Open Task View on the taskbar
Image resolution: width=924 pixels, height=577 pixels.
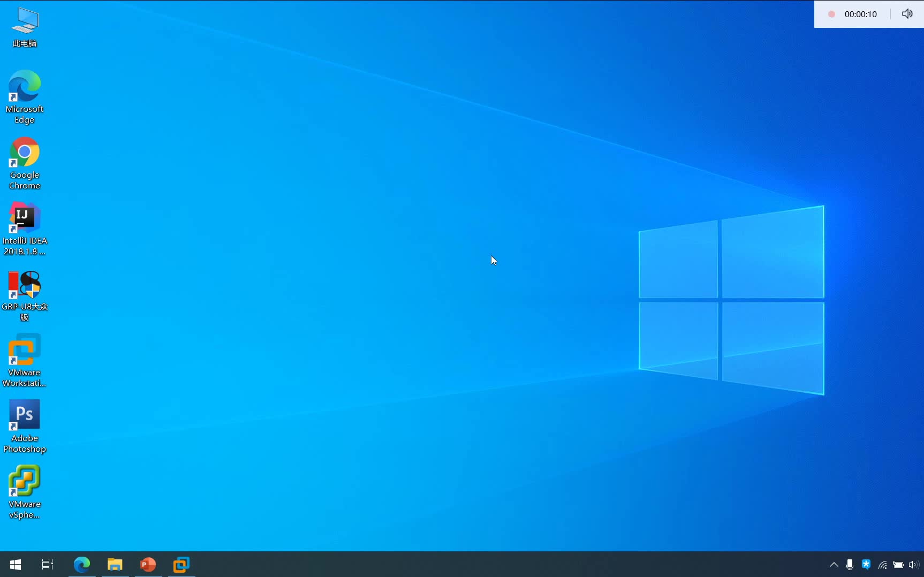point(47,565)
